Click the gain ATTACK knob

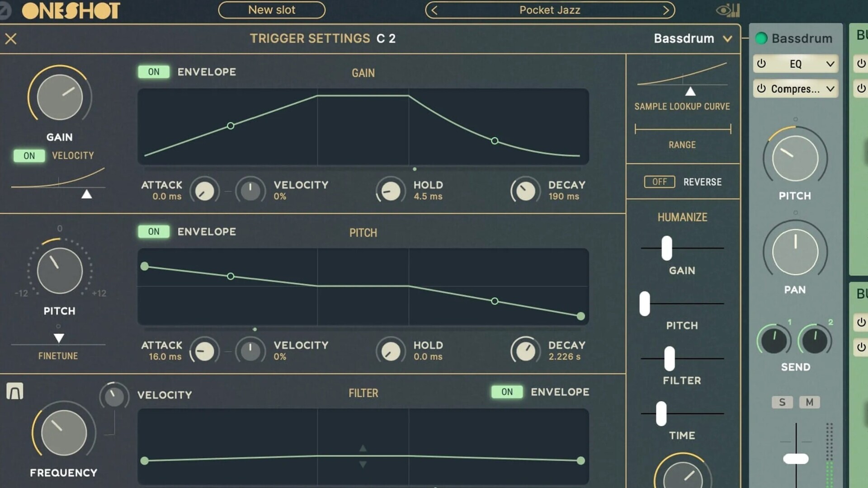[x=205, y=191]
